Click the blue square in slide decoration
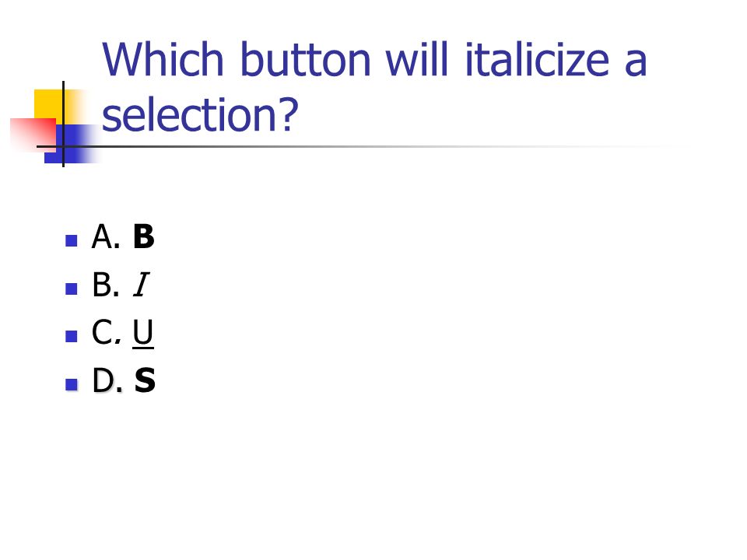The height and width of the screenshot is (560, 747). point(72,144)
